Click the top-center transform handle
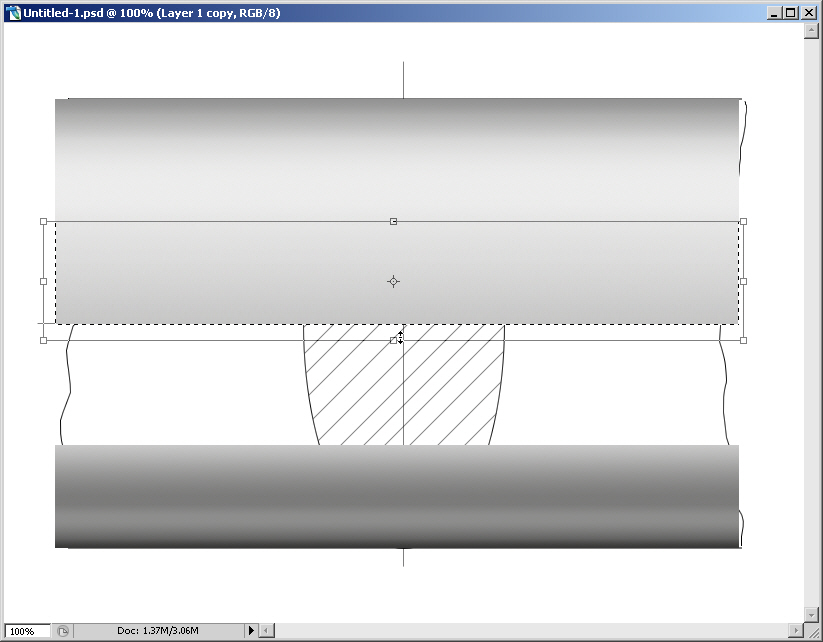823x642 pixels. [x=393, y=222]
